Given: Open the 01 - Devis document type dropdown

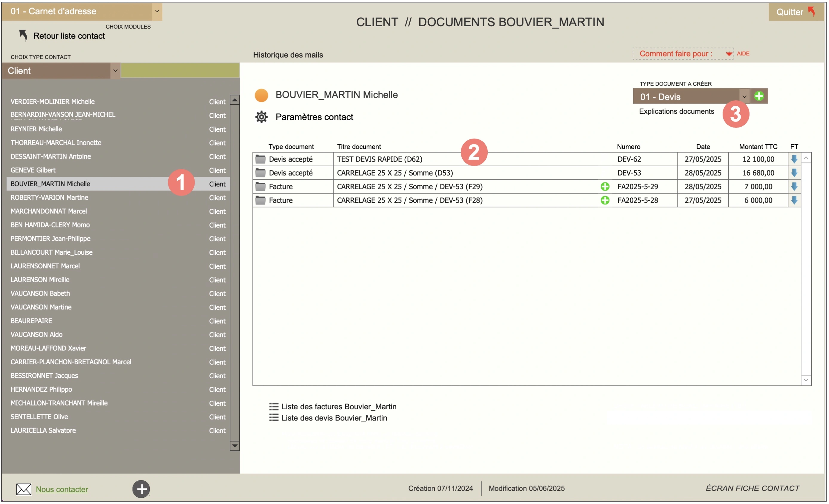Looking at the screenshot, I should tap(744, 96).
